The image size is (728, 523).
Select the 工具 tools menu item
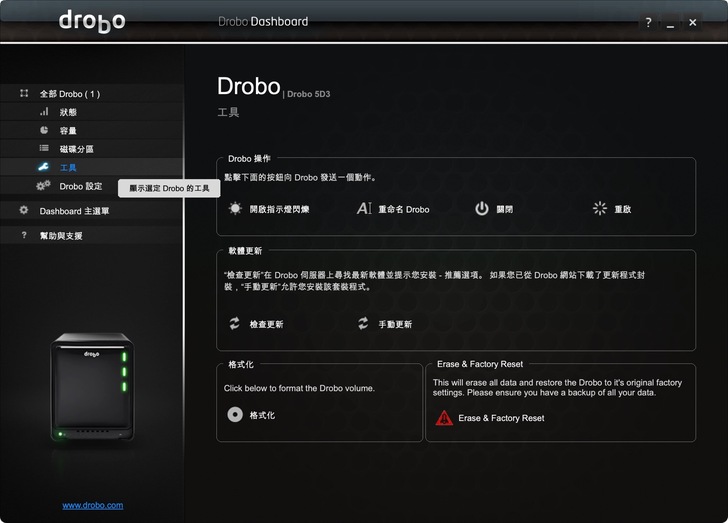[92, 167]
